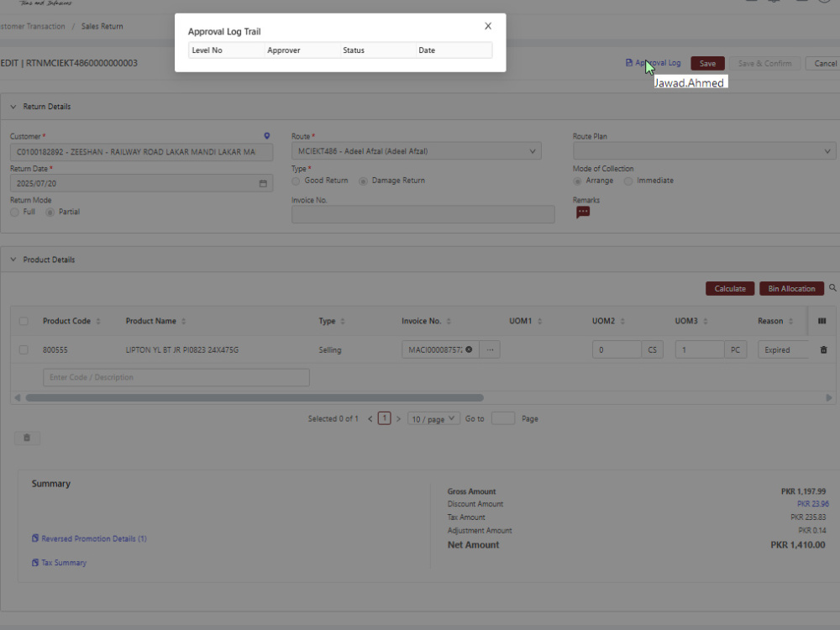Collapse the Product Details section
Image resolution: width=840 pixels, height=630 pixels.
[13, 260]
